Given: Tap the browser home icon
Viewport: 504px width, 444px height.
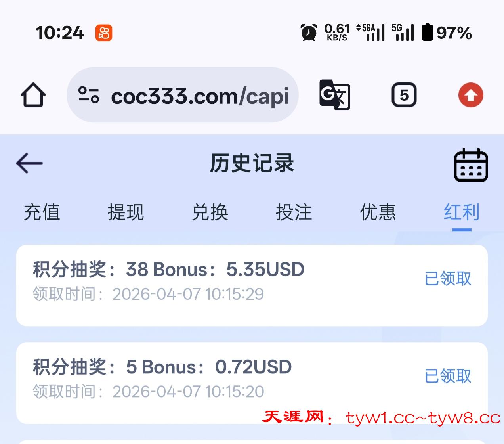Looking at the screenshot, I should click(33, 95).
